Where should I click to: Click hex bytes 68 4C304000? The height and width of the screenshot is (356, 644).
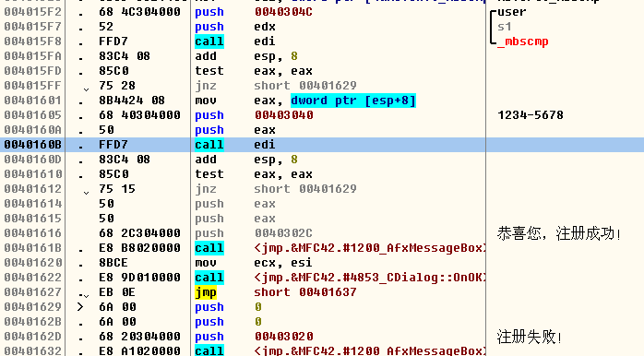pyautogui.click(x=139, y=12)
